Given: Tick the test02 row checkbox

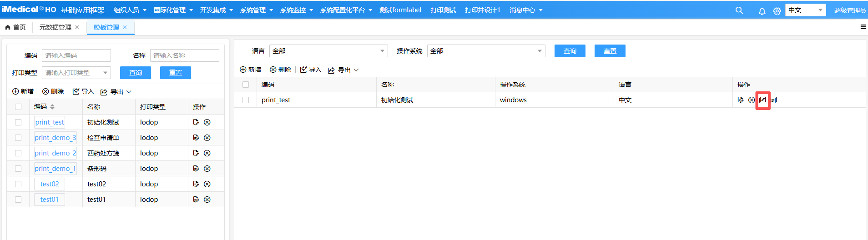Looking at the screenshot, I should (x=18, y=184).
